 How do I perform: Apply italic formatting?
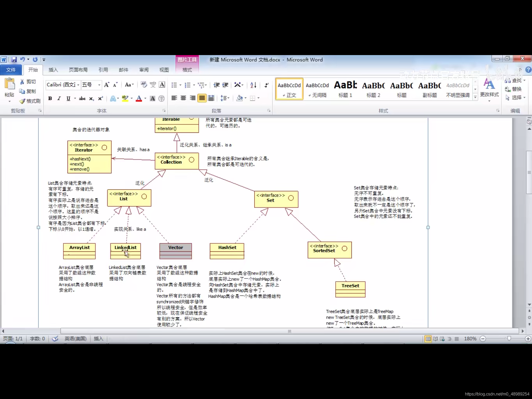[x=59, y=98]
